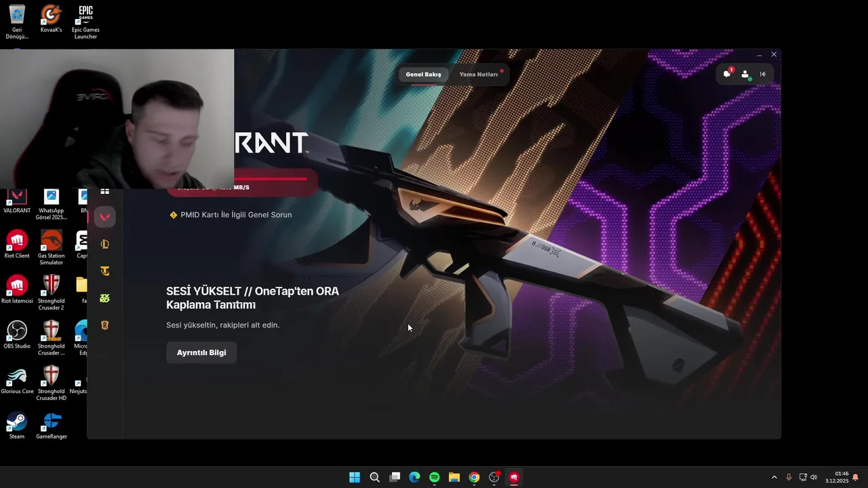The image size is (868, 488).
Task: Select the VALORANT desktop shortcut
Action: click(17, 202)
